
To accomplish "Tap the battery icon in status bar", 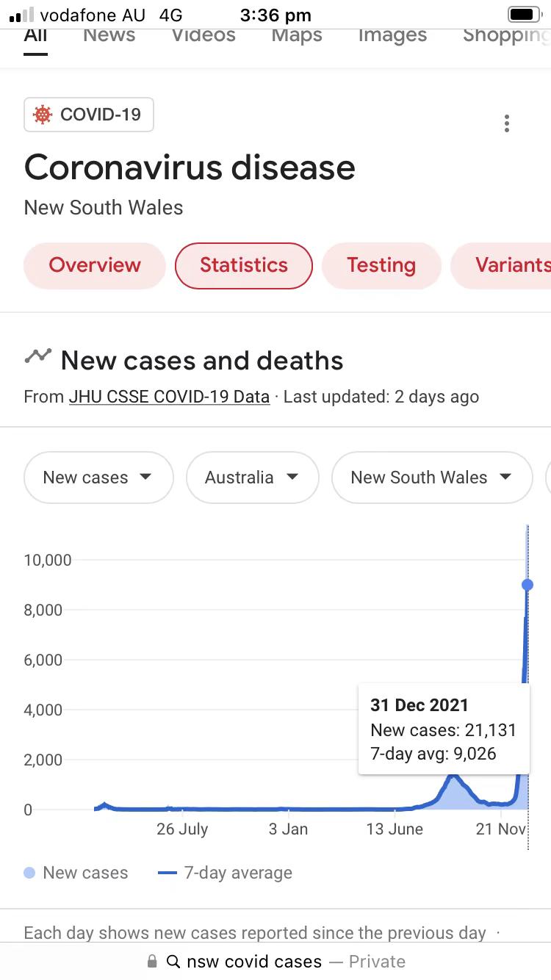I will pyautogui.click(x=525, y=15).
